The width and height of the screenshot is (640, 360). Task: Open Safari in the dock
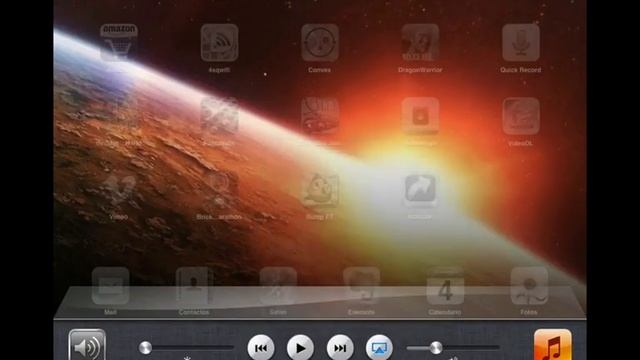(x=278, y=286)
